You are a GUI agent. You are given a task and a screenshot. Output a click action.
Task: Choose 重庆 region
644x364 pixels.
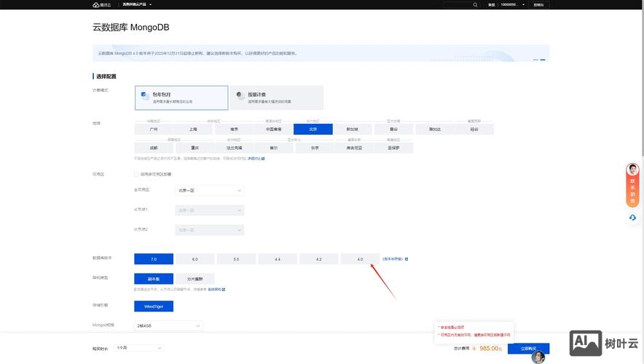(x=195, y=148)
